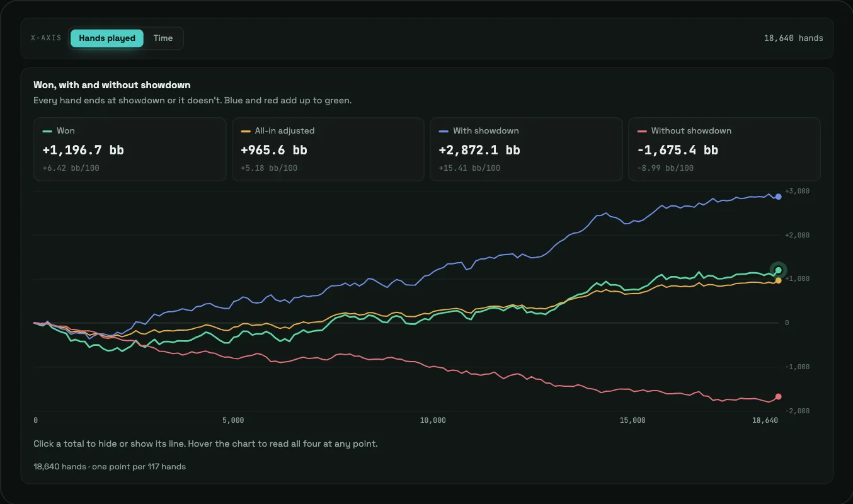Screen dimensions: 853x504
Task: Click the green Won endpoint dot
Action: pos(779,270)
